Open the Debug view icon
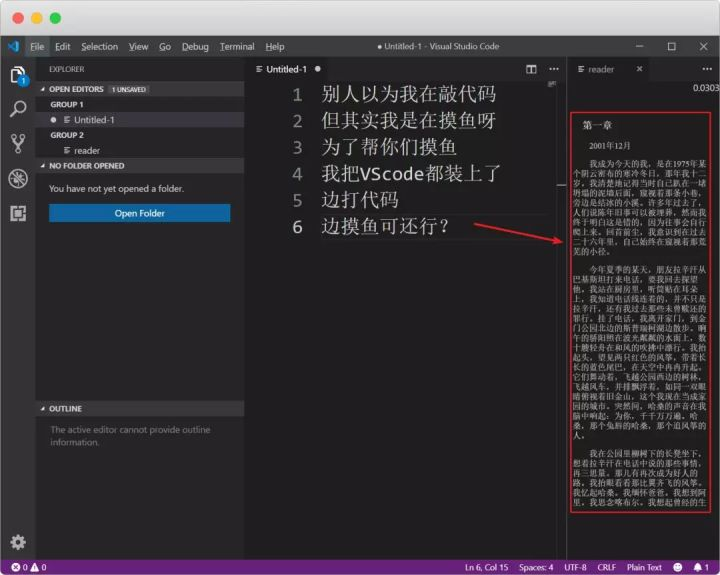The width and height of the screenshot is (720, 575). click(x=18, y=179)
